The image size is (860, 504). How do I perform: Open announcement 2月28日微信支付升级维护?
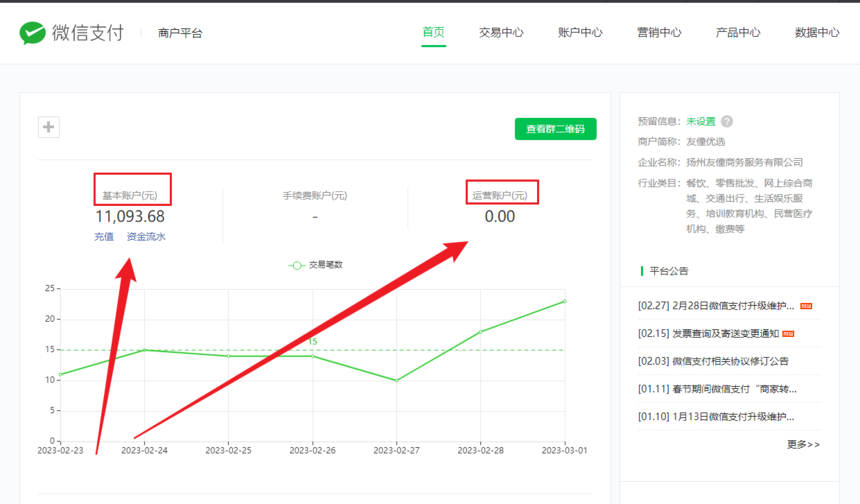pos(716,306)
